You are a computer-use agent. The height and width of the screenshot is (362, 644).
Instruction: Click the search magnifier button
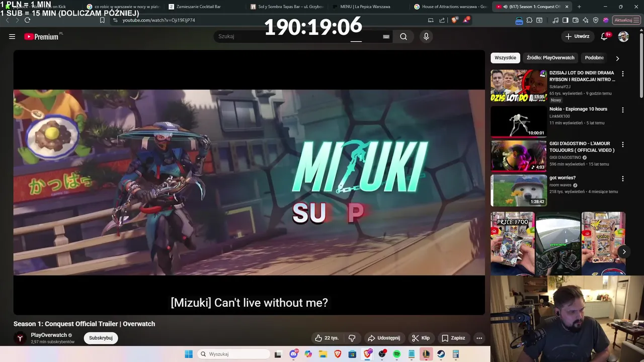[404, 36]
